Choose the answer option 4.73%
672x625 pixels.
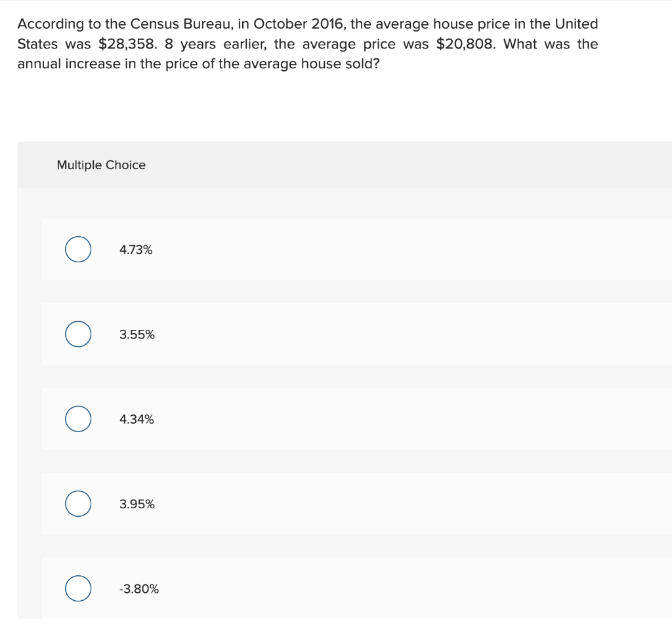coord(135,249)
